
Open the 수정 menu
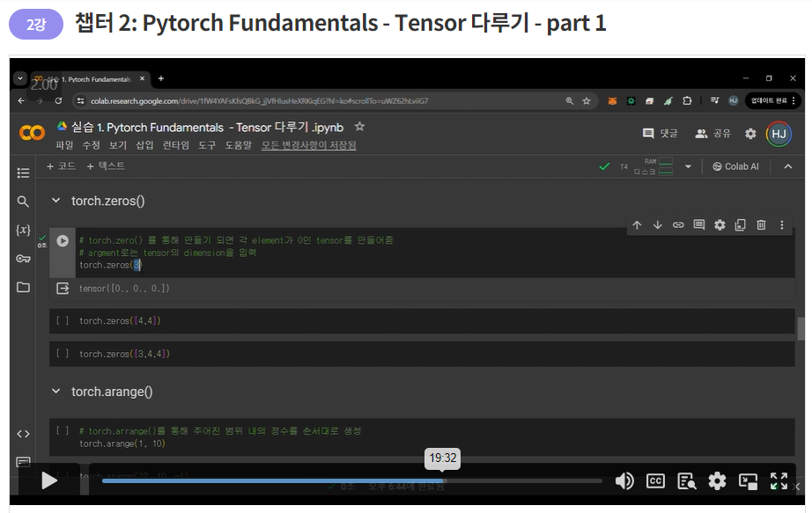coord(91,145)
